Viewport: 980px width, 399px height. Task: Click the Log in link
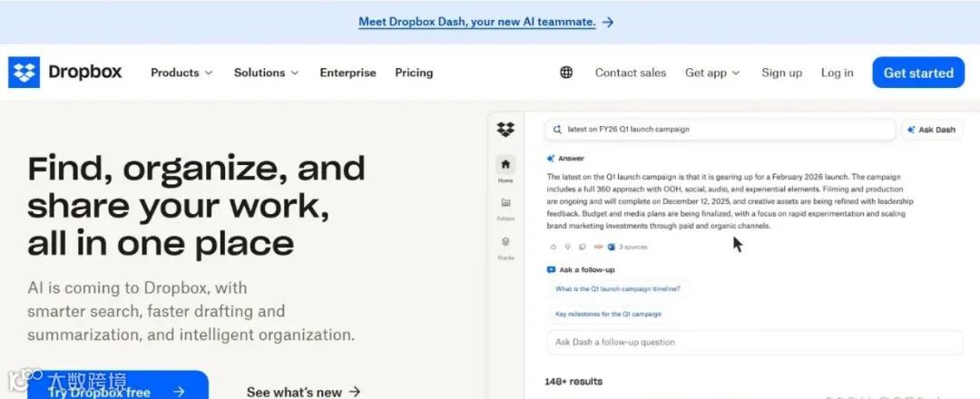pos(837,73)
